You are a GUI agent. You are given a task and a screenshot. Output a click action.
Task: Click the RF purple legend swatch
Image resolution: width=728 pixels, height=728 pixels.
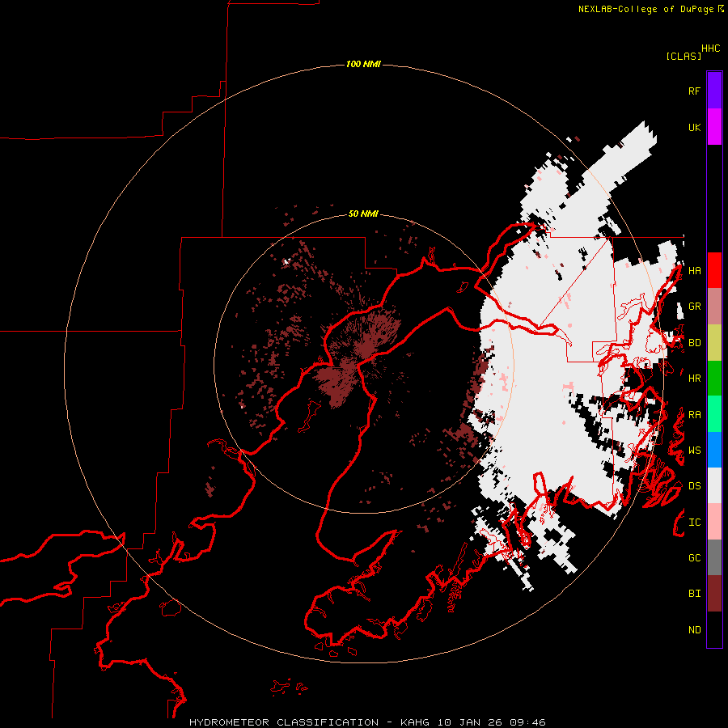tap(714, 91)
